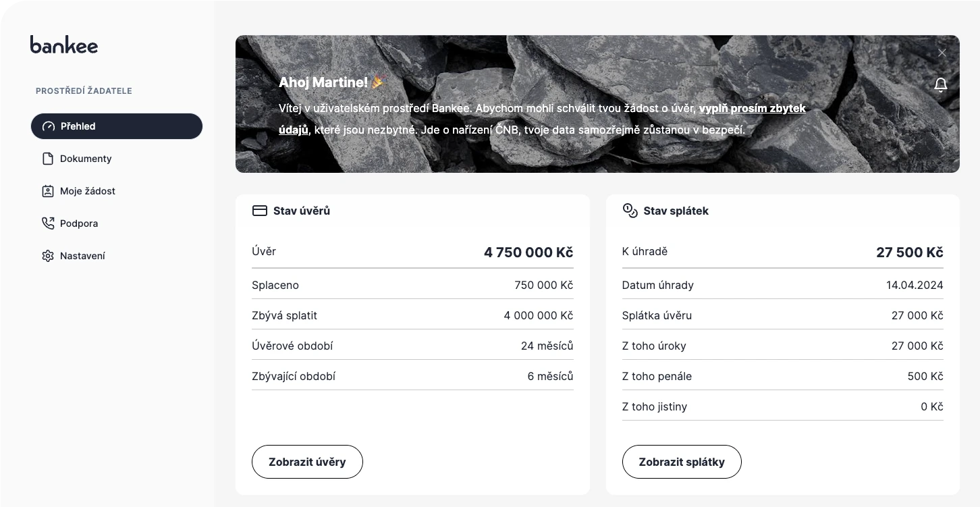Click the K úhradě 27 500 Kč row
Image resolution: width=980 pixels, height=507 pixels.
coord(783,252)
